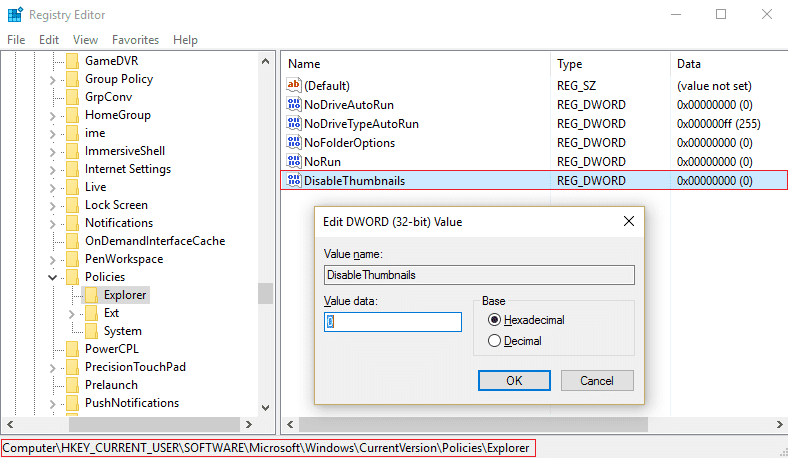The image size is (788, 458).
Task: Cancel the Edit DWORD dialog
Action: (597, 380)
